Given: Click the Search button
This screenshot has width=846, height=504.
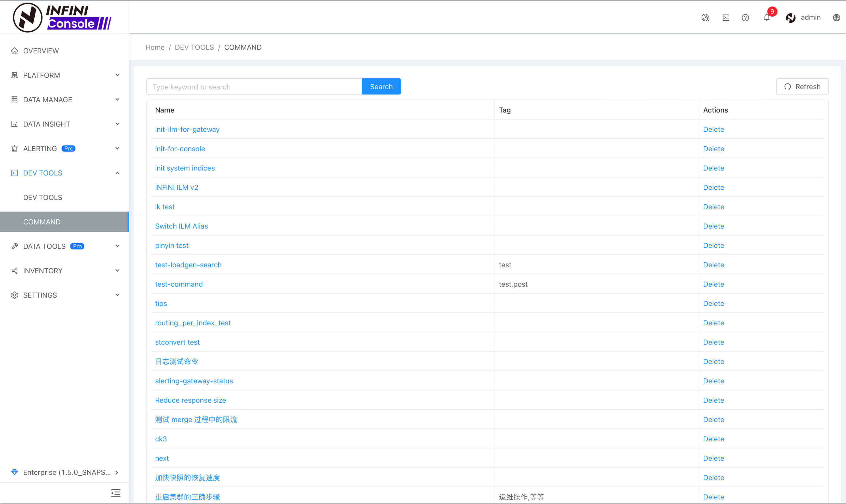Looking at the screenshot, I should tap(381, 86).
